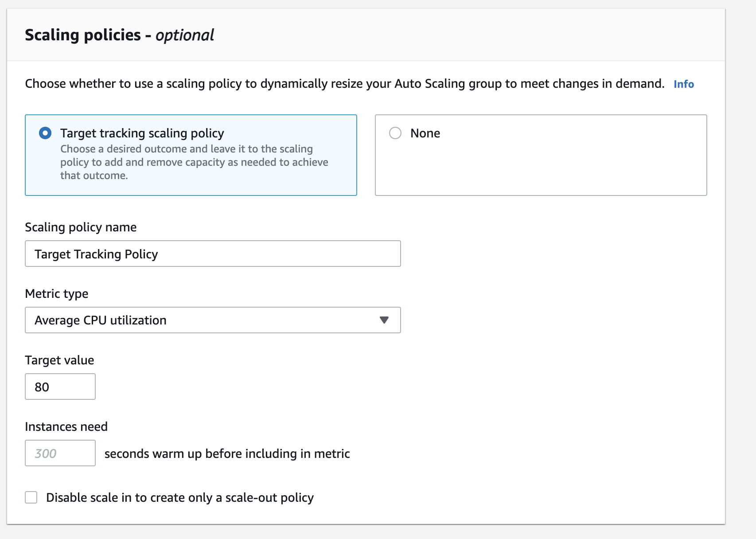The image size is (756, 539).
Task: Click the Target tracking scaling policy title
Action: coord(142,133)
